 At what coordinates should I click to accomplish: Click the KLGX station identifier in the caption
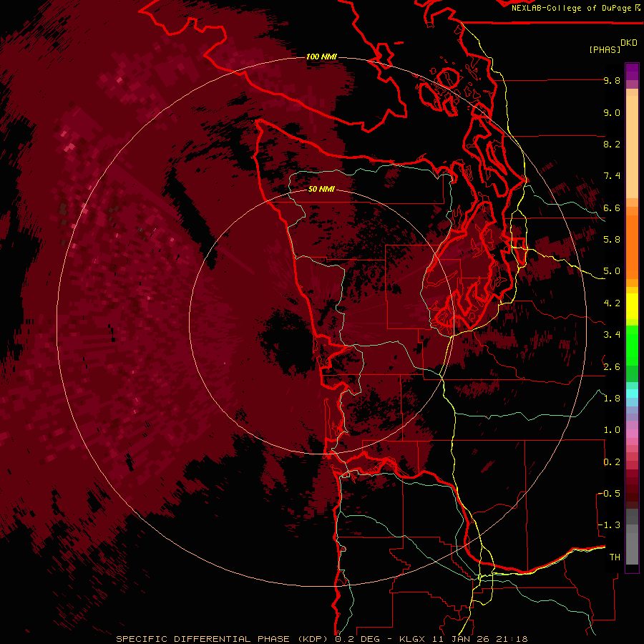(411, 639)
